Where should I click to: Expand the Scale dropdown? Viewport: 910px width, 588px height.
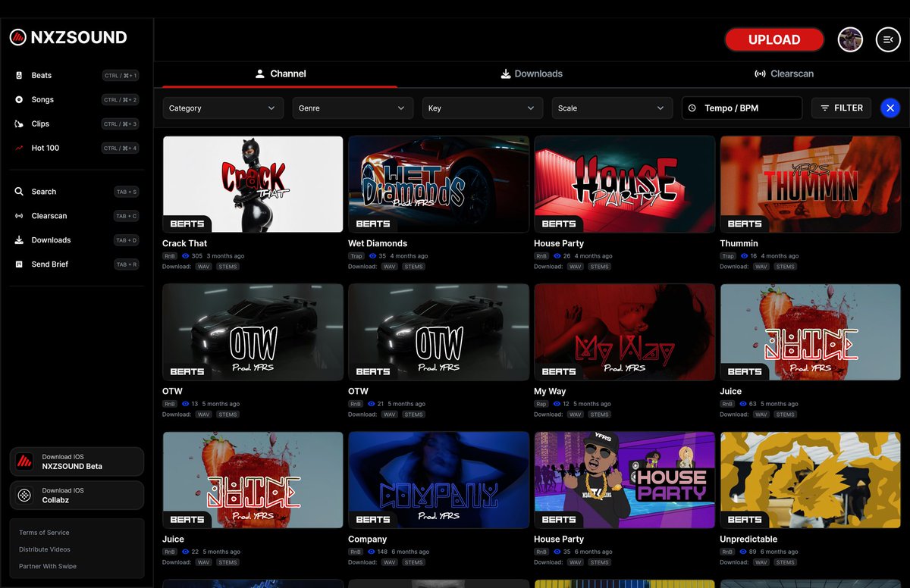[x=612, y=108]
